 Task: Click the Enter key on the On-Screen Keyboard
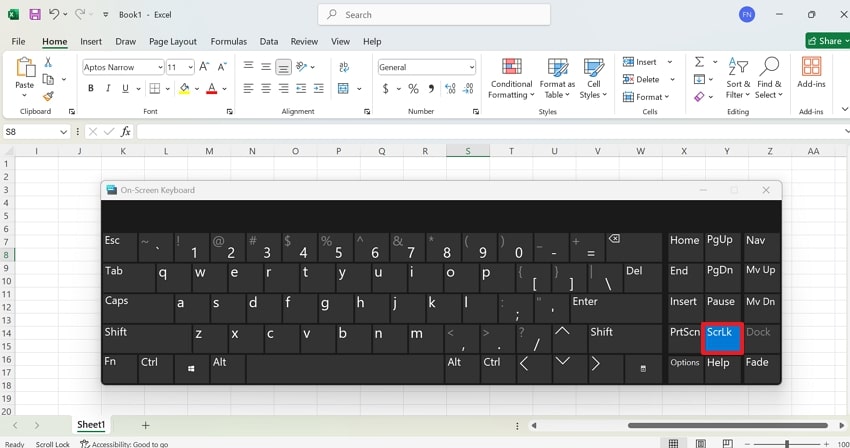coord(616,308)
